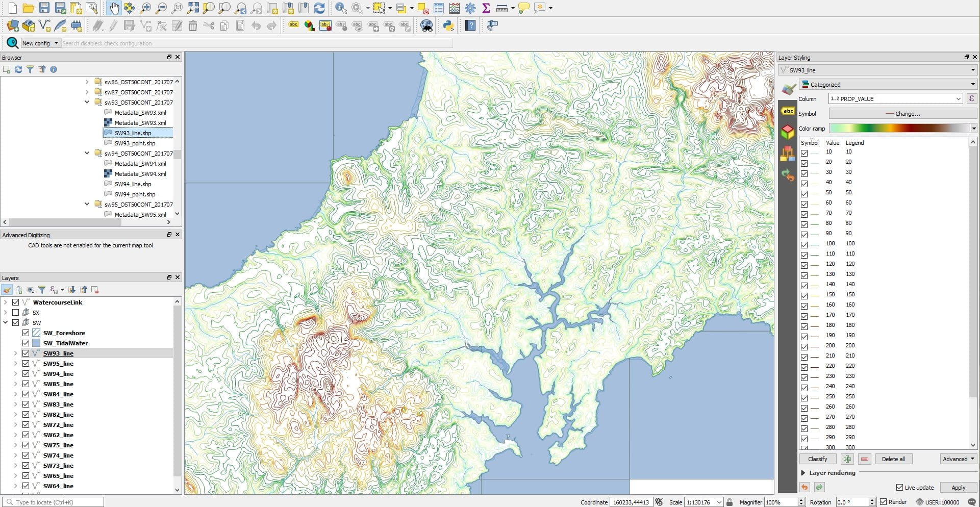Enable the SX group checkbox
Screen dimensions: 980x507
point(16,312)
